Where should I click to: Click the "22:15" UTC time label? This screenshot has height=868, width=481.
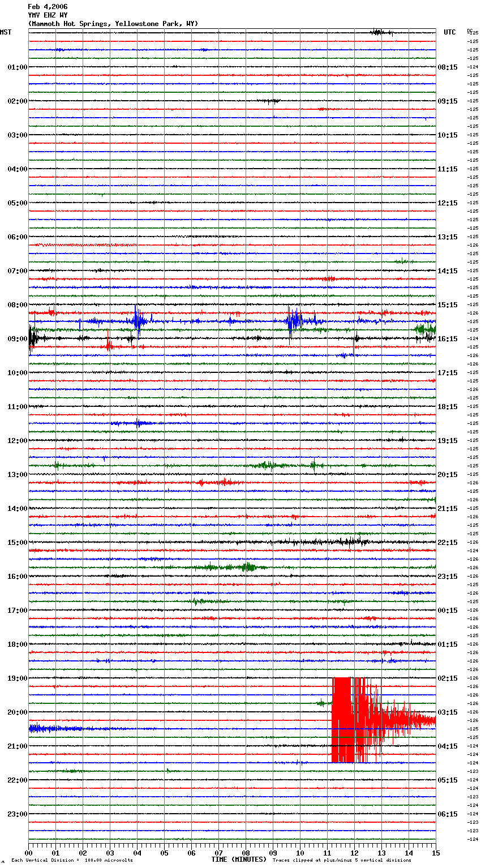(448, 543)
